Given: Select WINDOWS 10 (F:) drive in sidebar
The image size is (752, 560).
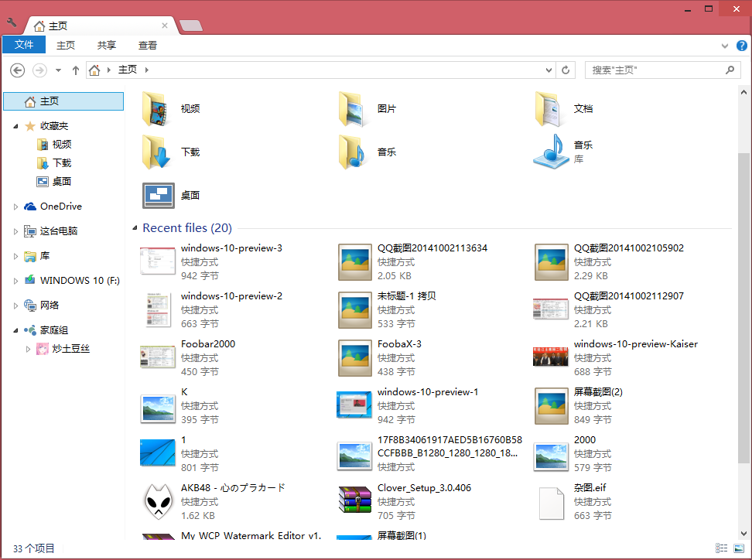Looking at the screenshot, I should [80, 281].
